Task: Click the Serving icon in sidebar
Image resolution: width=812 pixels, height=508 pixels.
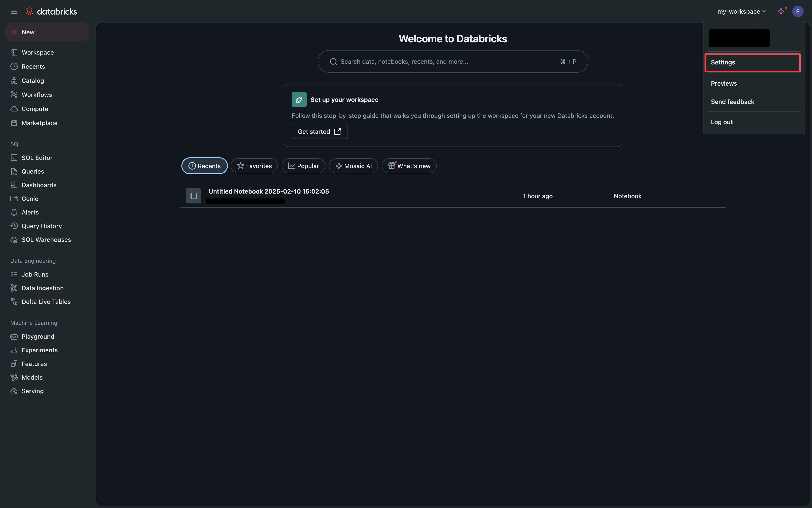Action: [x=14, y=391]
